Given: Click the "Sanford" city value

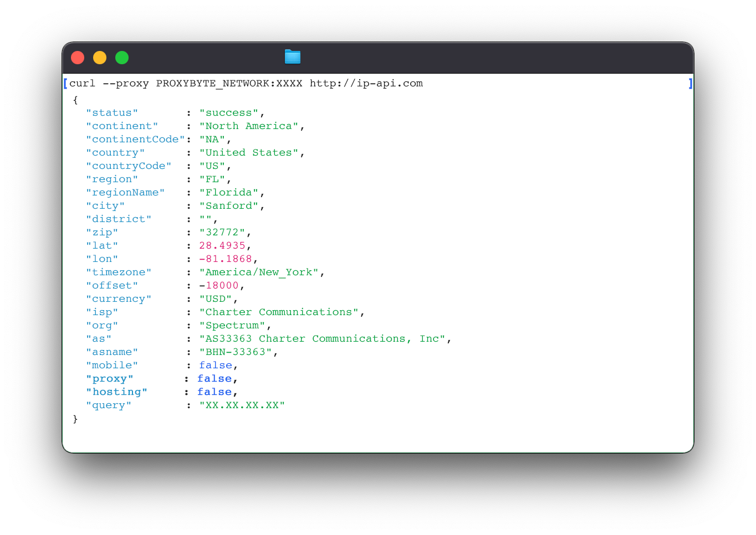Looking at the screenshot, I should pyautogui.click(x=228, y=206).
